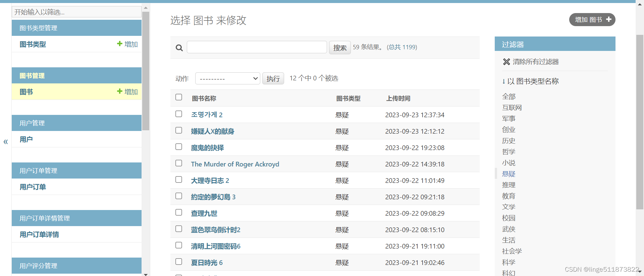The height and width of the screenshot is (276, 644).
Task: Open 用户订单详情 in the sidebar
Action: (x=39, y=234)
